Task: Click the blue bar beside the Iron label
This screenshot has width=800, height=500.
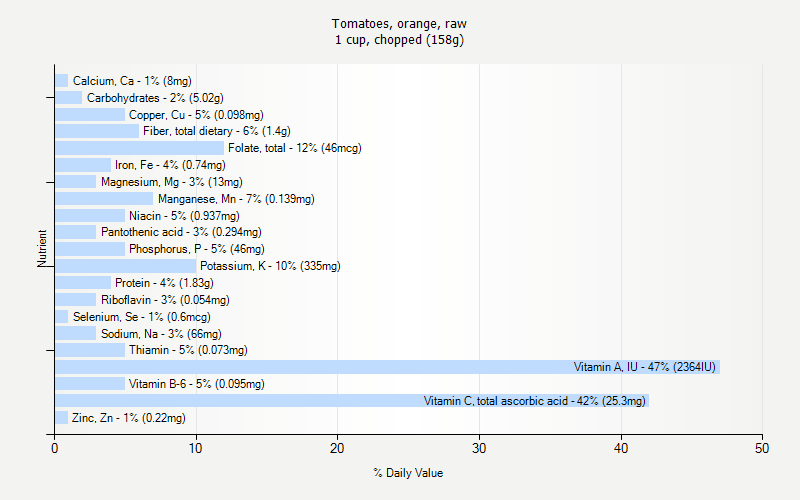Action: [83, 165]
